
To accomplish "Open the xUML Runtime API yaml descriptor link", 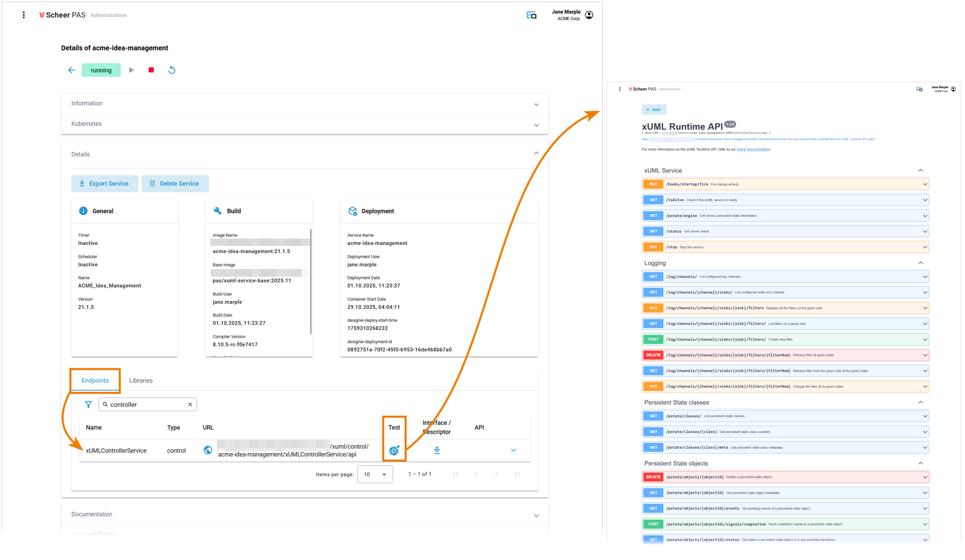I will (758, 139).
